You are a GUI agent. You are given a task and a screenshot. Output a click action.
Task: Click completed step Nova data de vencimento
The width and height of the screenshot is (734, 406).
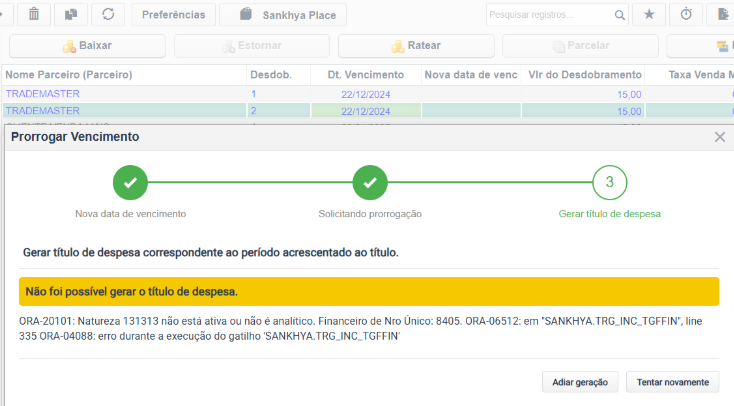[130, 183]
